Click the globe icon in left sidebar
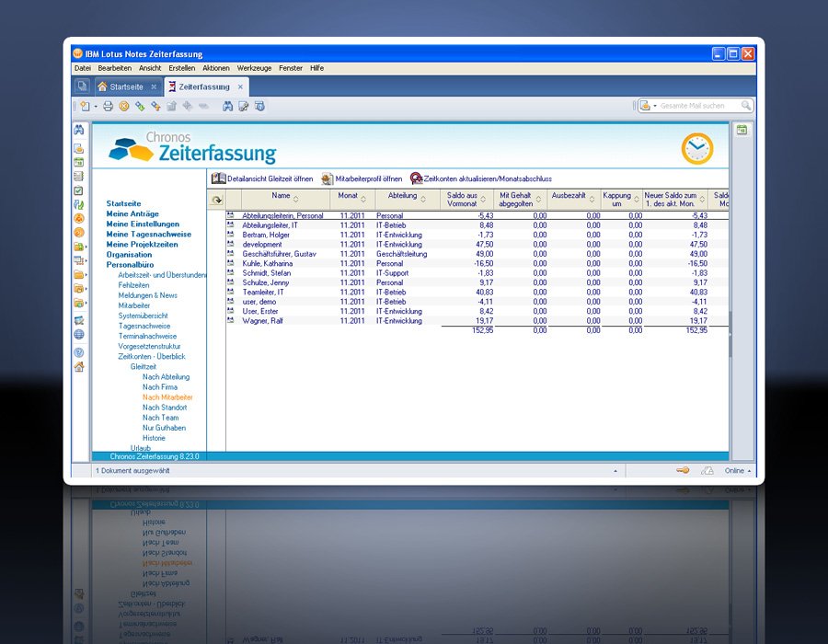This screenshot has height=644, width=828. coord(79,335)
